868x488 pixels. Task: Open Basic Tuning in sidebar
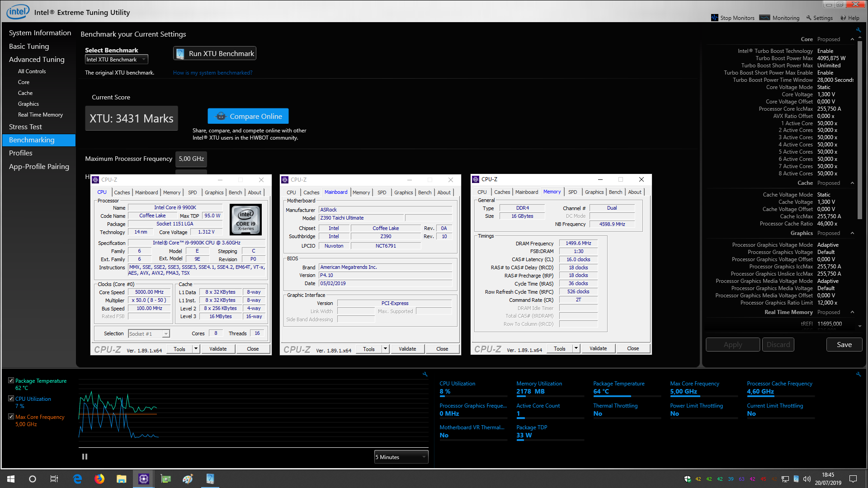(x=29, y=47)
